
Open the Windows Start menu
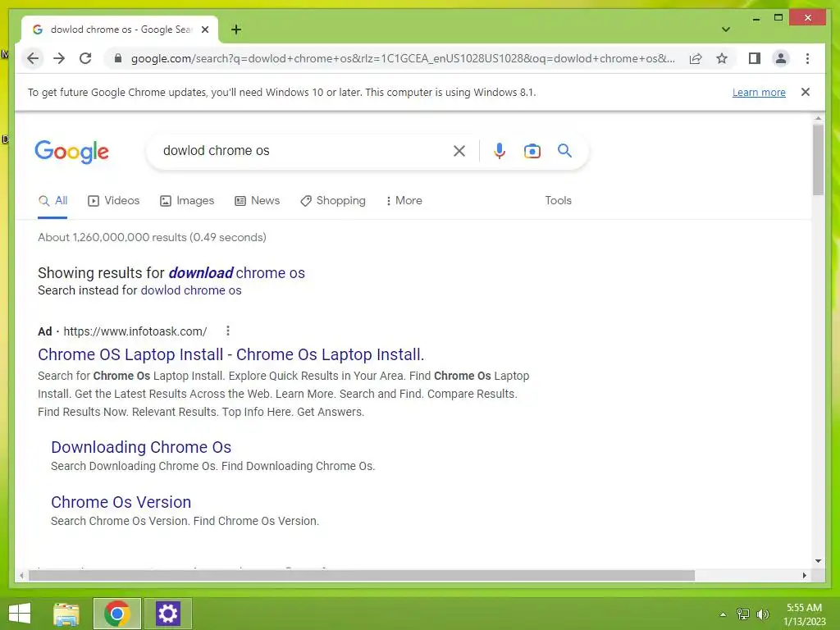point(20,614)
